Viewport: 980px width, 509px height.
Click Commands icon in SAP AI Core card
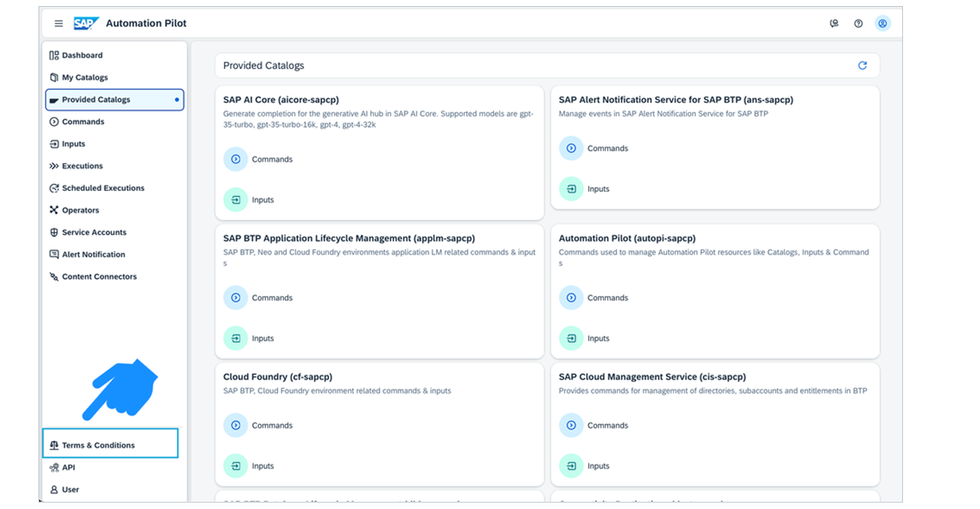click(x=236, y=159)
